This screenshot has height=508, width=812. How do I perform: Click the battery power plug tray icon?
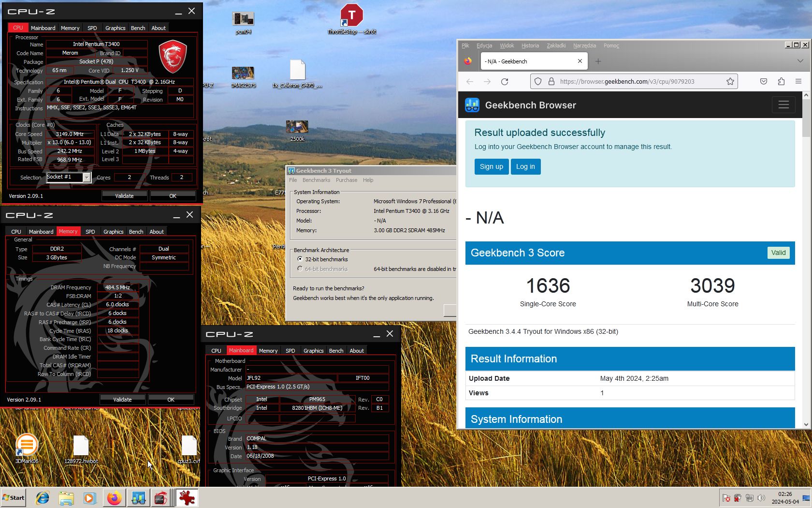[x=738, y=498]
